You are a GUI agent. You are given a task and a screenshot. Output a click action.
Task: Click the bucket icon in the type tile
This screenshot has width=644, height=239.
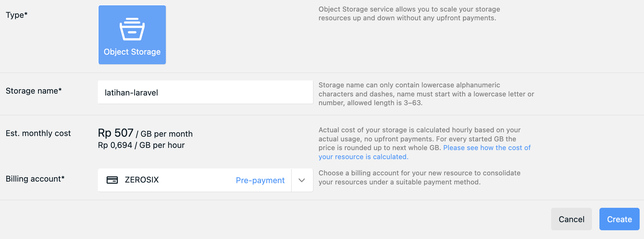click(x=132, y=29)
